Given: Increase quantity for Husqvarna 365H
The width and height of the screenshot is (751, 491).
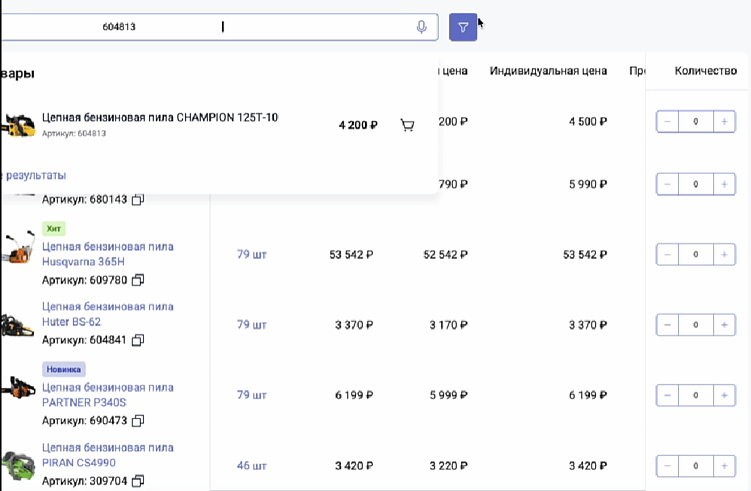Looking at the screenshot, I should click(724, 255).
